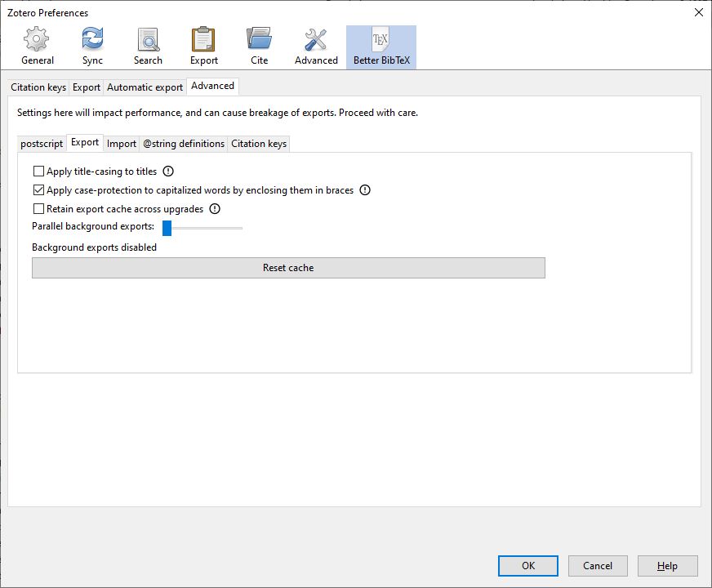Switch to the @string definitions tab
Image resolution: width=712 pixels, height=588 pixels.
[x=184, y=144]
